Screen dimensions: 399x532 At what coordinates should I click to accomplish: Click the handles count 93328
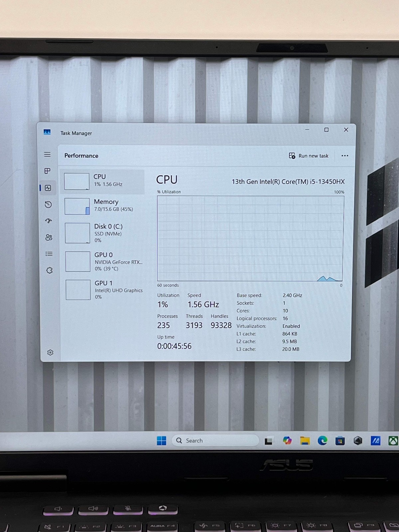(x=221, y=325)
